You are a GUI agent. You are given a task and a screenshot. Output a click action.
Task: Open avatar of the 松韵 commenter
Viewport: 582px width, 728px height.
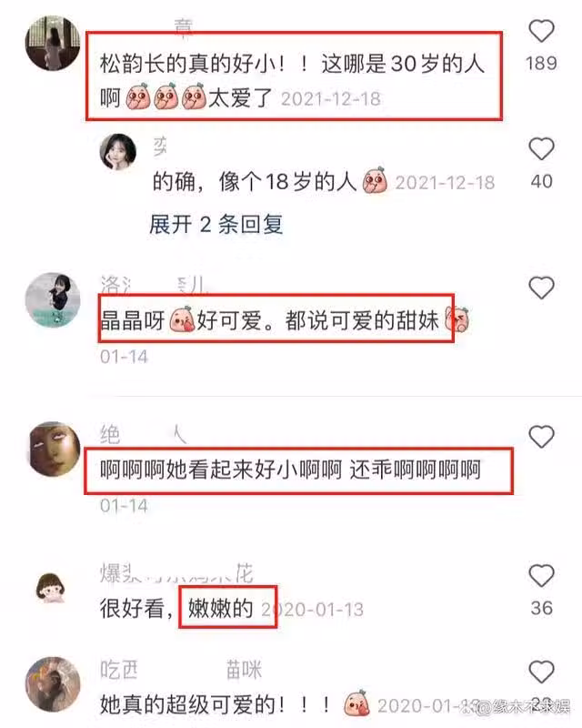click(52, 43)
